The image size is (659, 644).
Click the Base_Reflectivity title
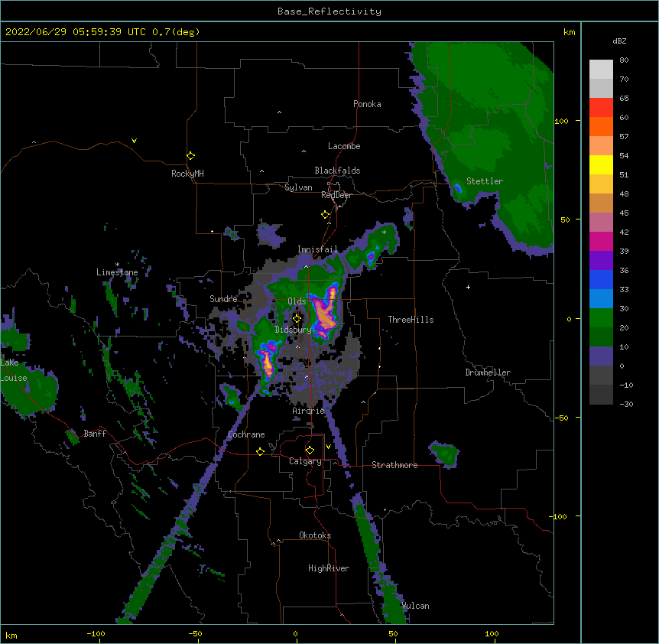point(329,11)
